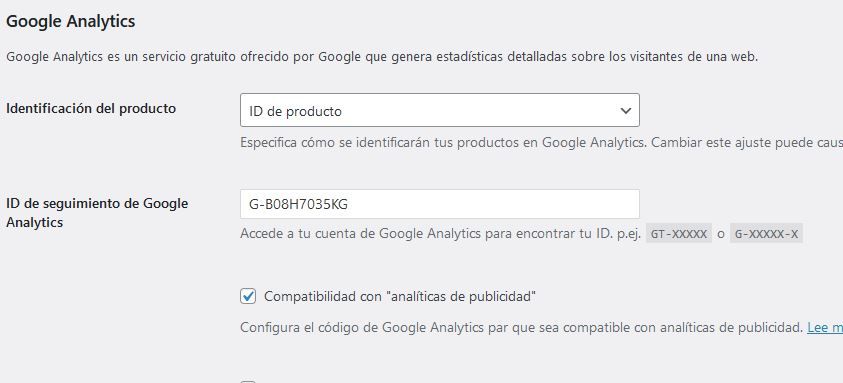Screen dimensions: 843x383
Task: Click empty right side of tracking ID field
Action: pos(538,204)
